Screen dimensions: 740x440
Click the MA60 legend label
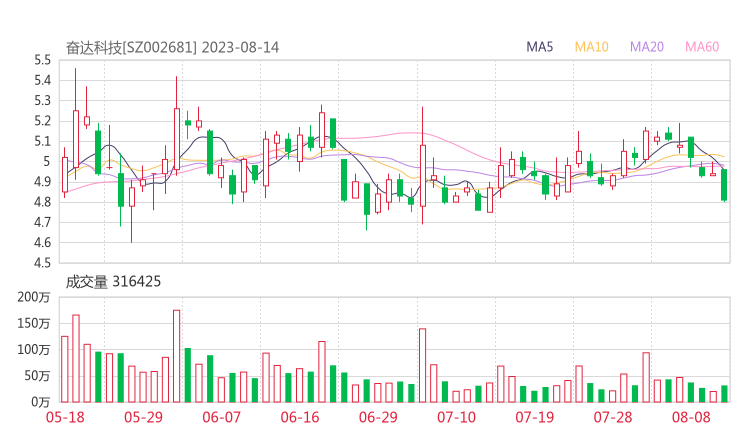pyautogui.click(x=702, y=47)
